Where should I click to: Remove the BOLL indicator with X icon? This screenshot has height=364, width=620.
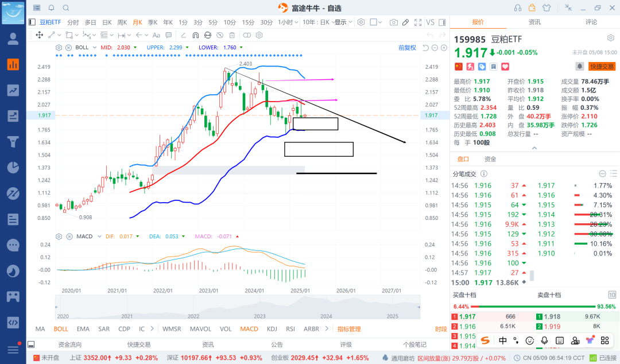click(x=68, y=48)
